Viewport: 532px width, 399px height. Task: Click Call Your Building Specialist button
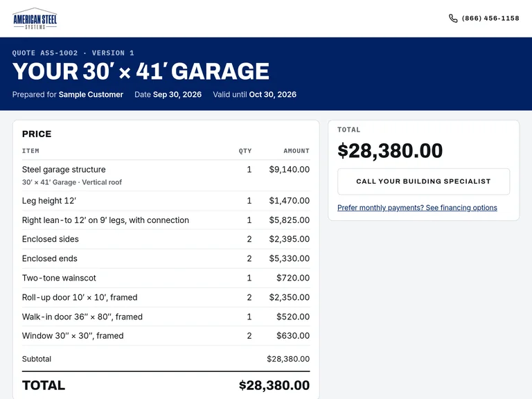[x=423, y=181]
